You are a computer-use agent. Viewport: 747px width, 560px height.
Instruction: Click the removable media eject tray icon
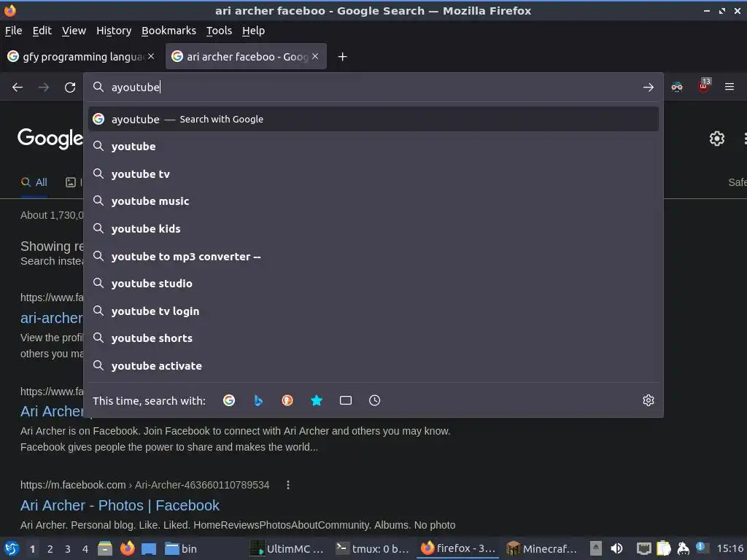click(x=595, y=548)
